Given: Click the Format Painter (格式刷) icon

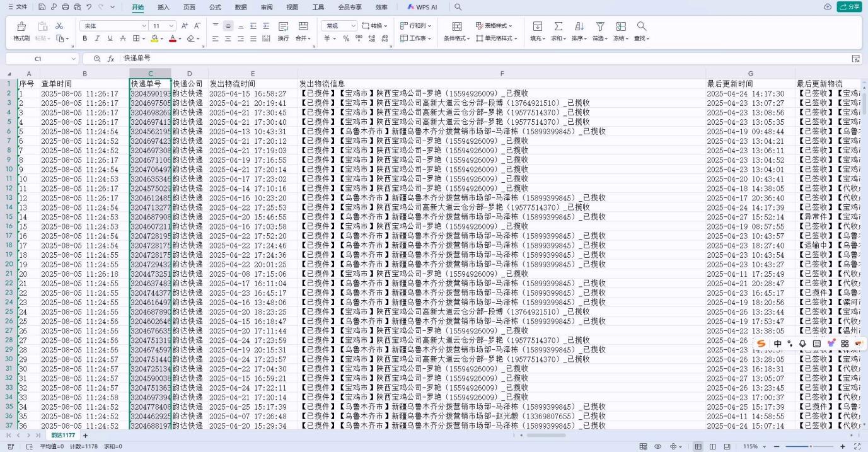Looking at the screenshot, I should 21,26.
